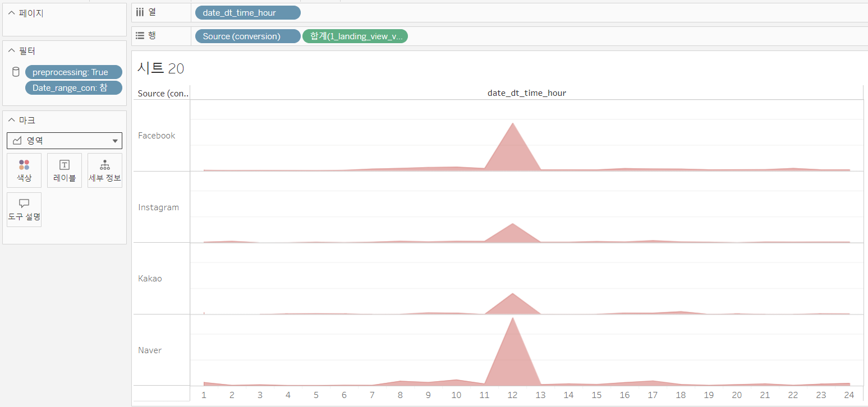Click the rows shelf icon next to 행
This screenshot has height=407, width=868.
tap(140, 36)
